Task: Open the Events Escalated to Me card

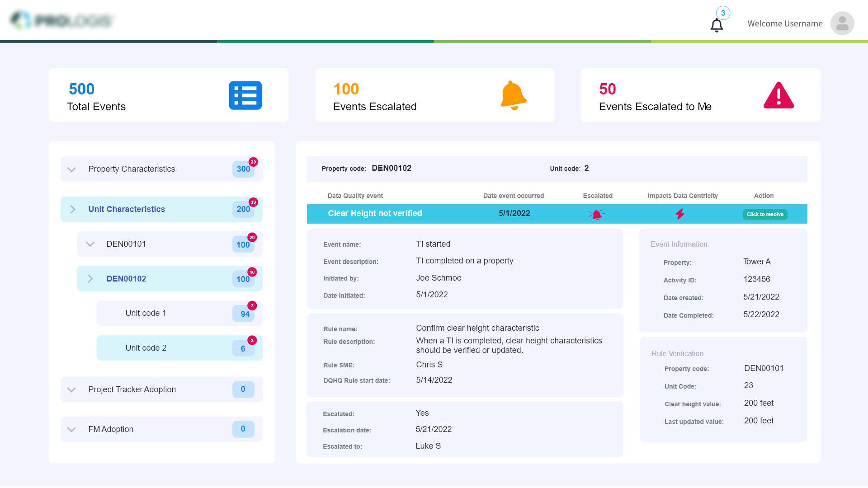Action: coord(700,95)
